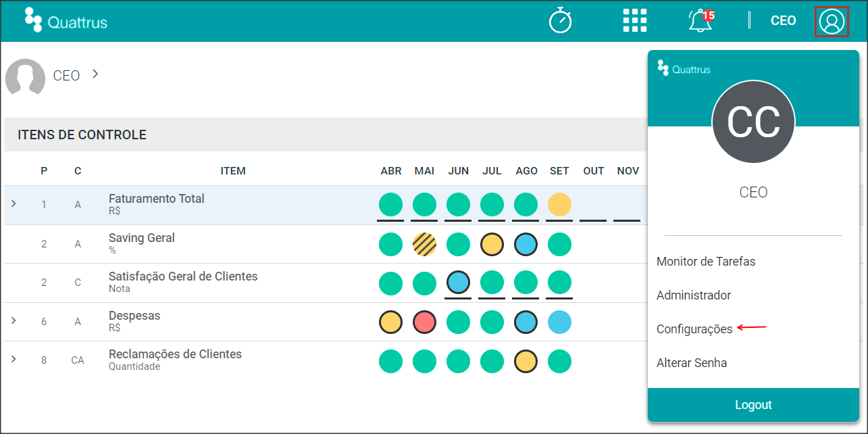Click Alterar Senha option
Viewport: 868px width, 434px height.
692,363
